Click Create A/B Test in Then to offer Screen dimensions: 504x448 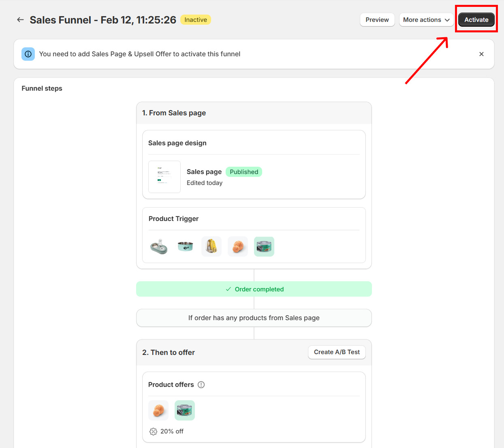337,352
